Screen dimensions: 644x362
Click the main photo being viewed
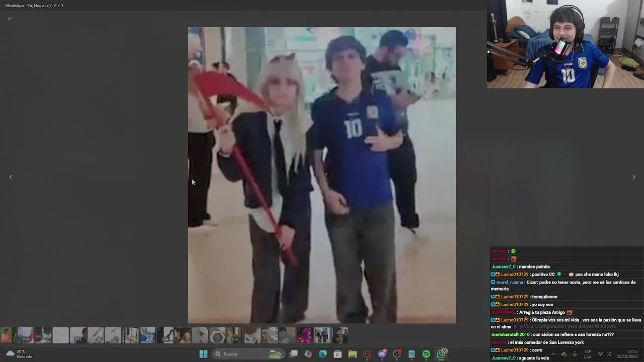(x=322, y=175)
